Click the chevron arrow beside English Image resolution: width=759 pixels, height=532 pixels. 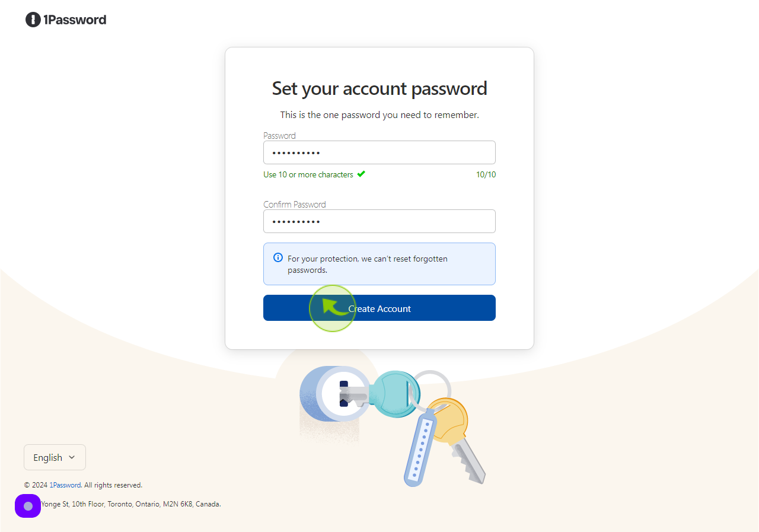72,457
